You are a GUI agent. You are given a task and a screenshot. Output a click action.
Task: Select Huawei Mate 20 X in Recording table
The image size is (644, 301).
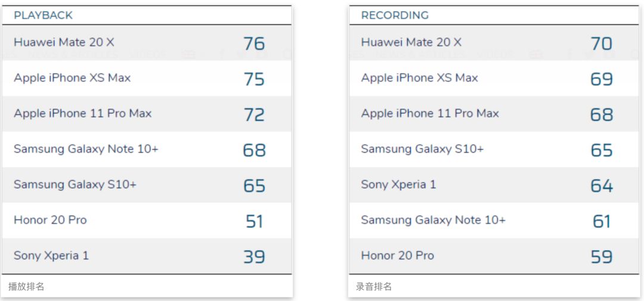(411, 42)
